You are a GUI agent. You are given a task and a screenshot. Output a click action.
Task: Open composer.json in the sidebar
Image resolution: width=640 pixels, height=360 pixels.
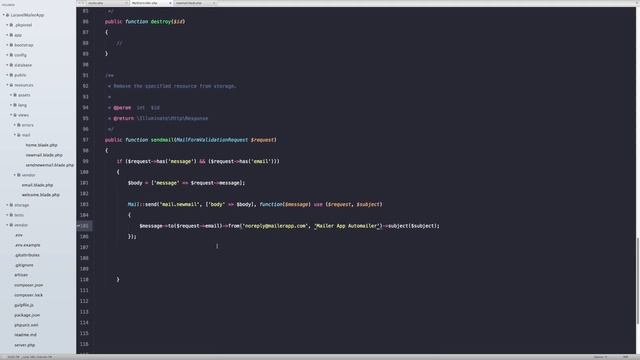pyautogui.click(x=29, y=285)
